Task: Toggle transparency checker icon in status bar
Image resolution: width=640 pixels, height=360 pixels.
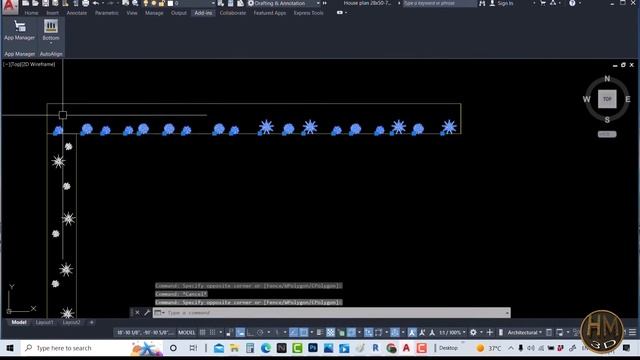Action: pos(330,333)
